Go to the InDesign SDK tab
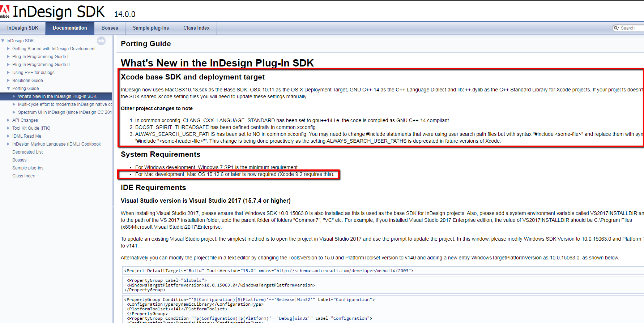644x323 pixels. tap(23, 28)
